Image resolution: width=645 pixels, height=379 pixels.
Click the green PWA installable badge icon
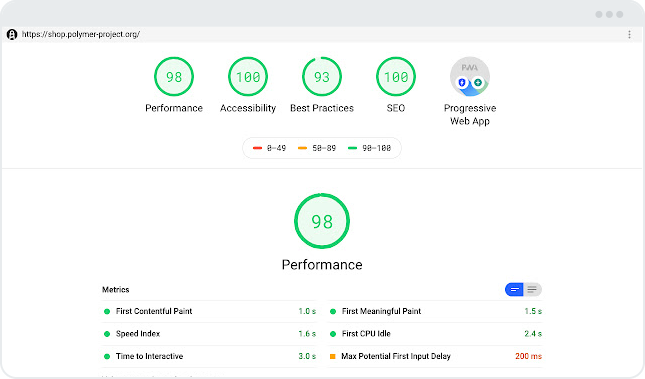pos(478,83)
